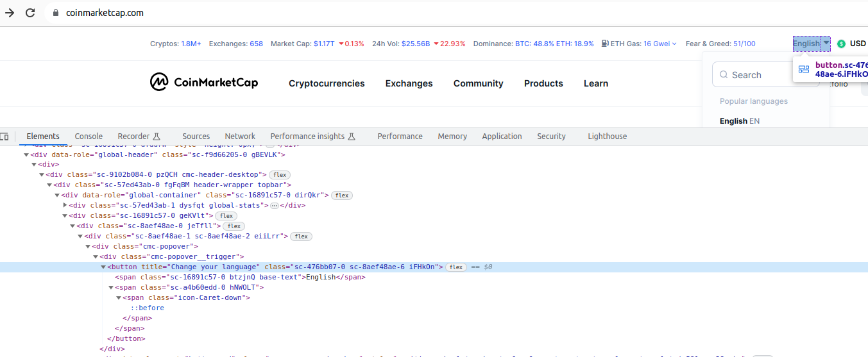Click the green USD currency icon
This screenshot has height=357, width=868.
coord(841,44)
